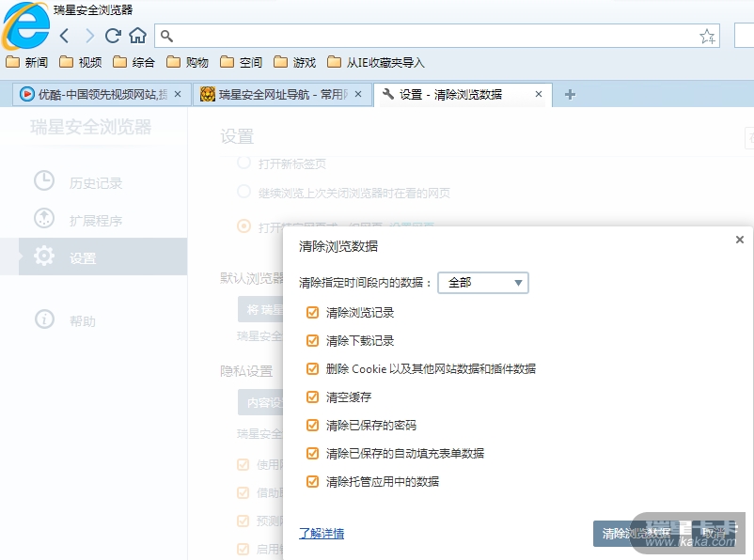Toggle the 删除 Cookie 以及其他网站数据 checkbox

tap(312, 368)
